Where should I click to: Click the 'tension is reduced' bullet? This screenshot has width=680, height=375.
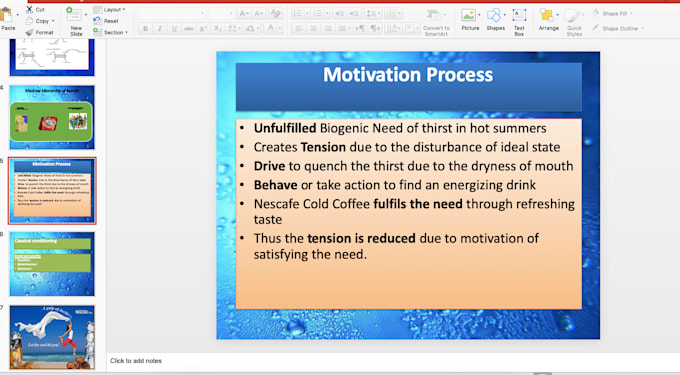396,246
